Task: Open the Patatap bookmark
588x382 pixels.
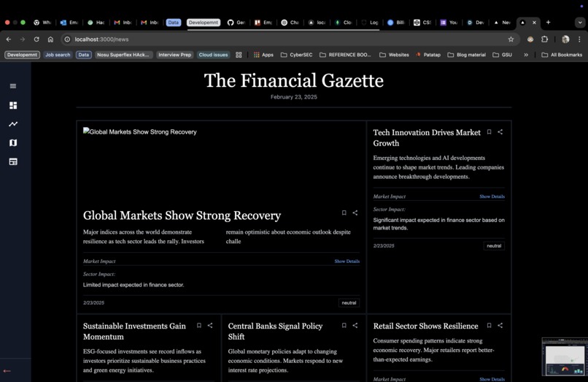Action: [x=428, y=55]
